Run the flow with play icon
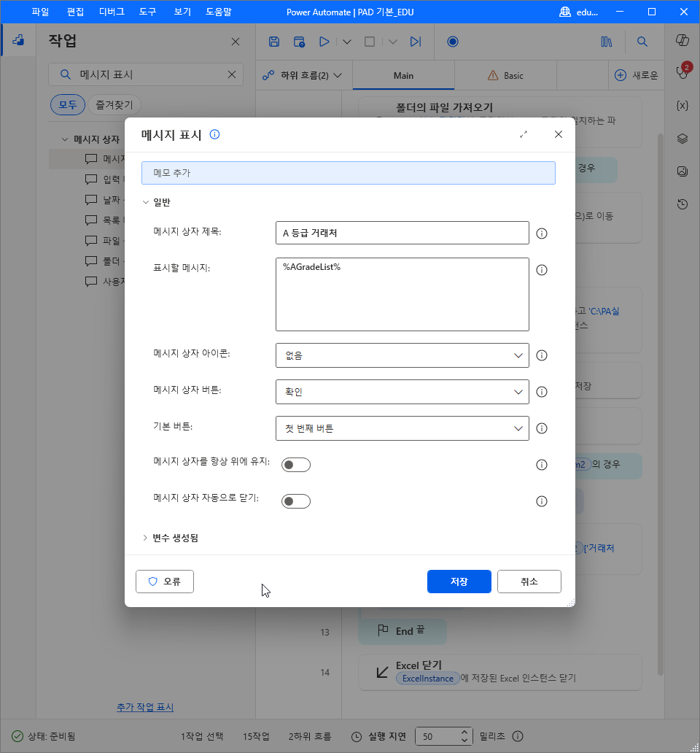The height and width of the screenshot is (753, 700). click(324, 42)
